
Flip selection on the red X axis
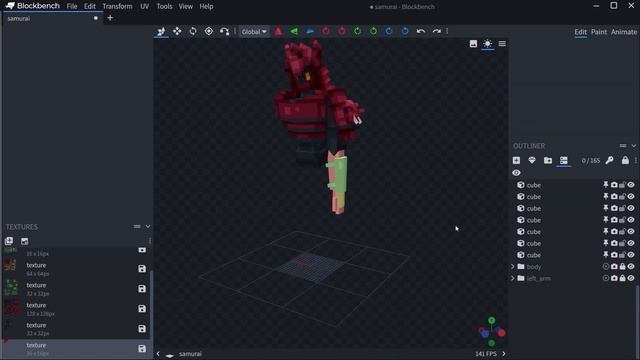click(278, 31)
